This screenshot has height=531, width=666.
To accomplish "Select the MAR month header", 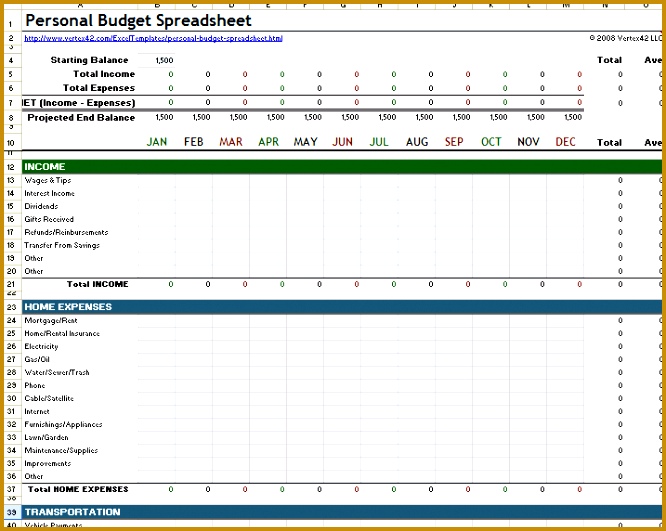I will point(231,142).
